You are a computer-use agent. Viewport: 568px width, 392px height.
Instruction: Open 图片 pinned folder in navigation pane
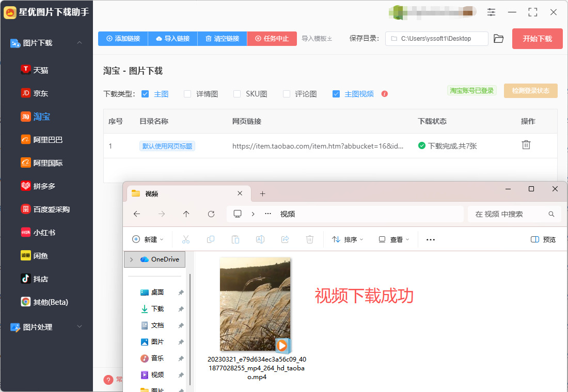pyautogui.click(x=152, y=341)
